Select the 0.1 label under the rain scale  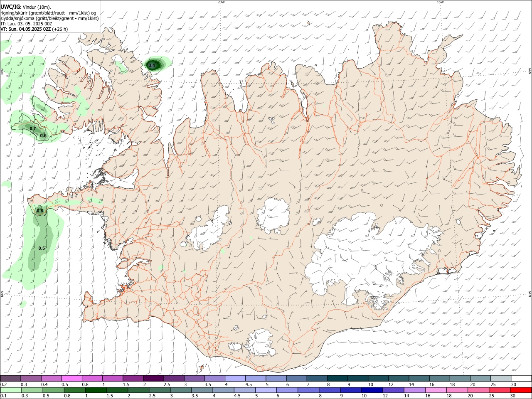(x=4, y=396)
